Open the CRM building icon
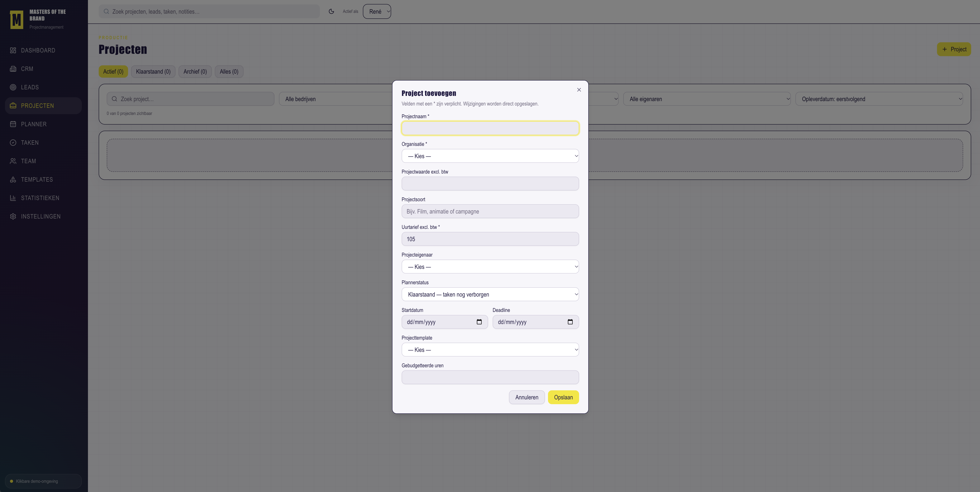Image resolution: width=980 pixels, height=492 pixels. [x=13, y=69]
